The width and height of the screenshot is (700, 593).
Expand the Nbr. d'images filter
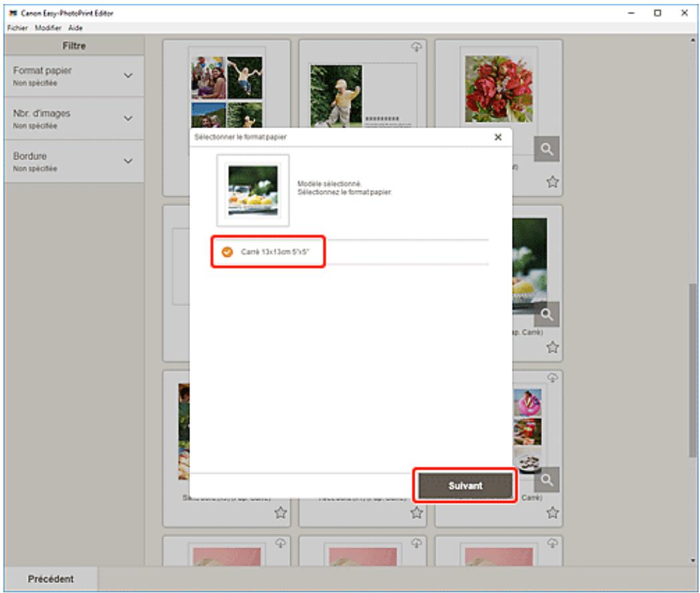click(x=74, y=118)
